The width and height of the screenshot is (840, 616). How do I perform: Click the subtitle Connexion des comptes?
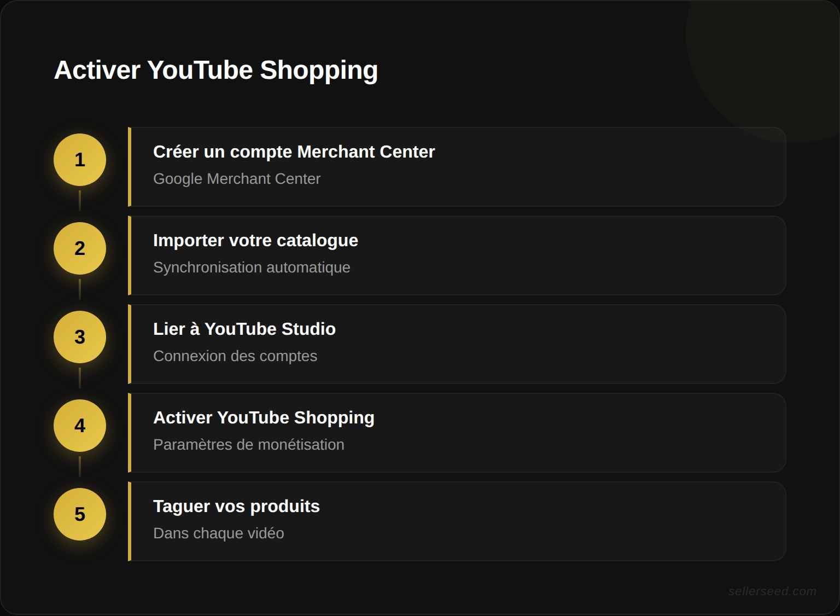[x=235, y=356]
